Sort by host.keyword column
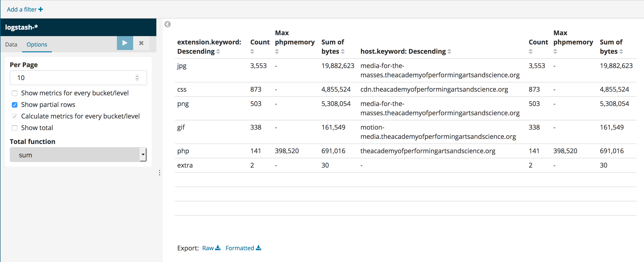Image resolution: width=644 pixels, height=262 pixels. pos(450,51)
